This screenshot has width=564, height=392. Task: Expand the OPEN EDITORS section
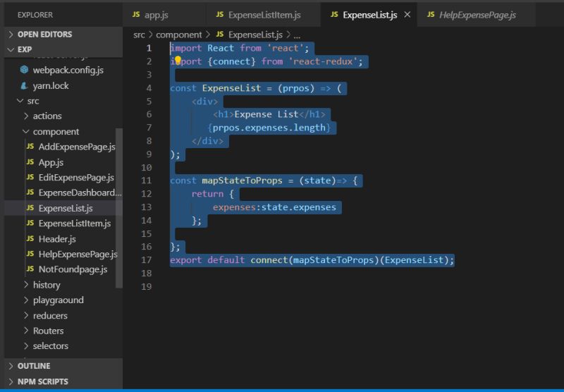pyautogui.click(x=63, y=34)
